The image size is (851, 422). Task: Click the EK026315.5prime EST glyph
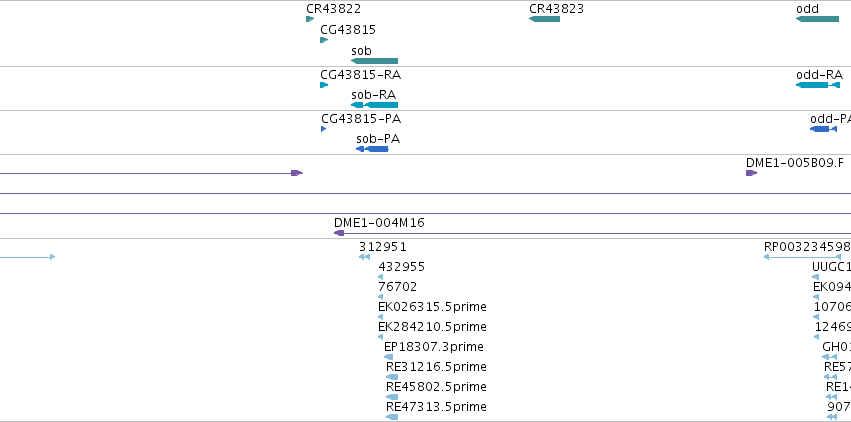click(x=380, y=317)
